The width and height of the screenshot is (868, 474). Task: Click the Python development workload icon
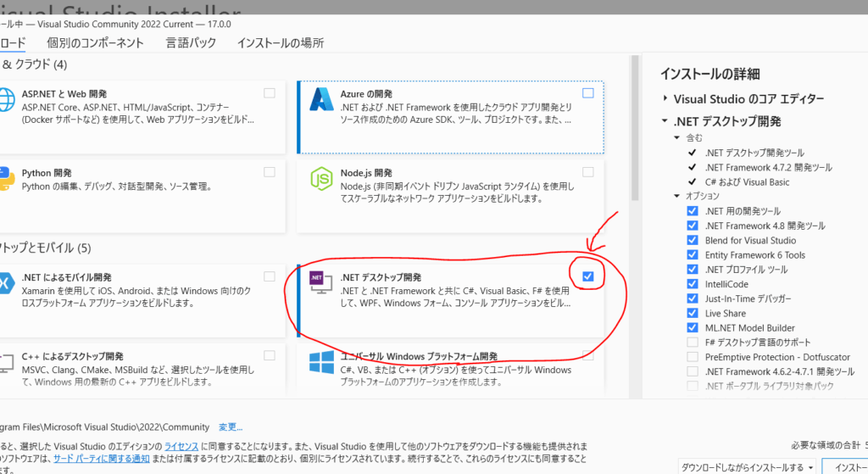pos(7,179)
